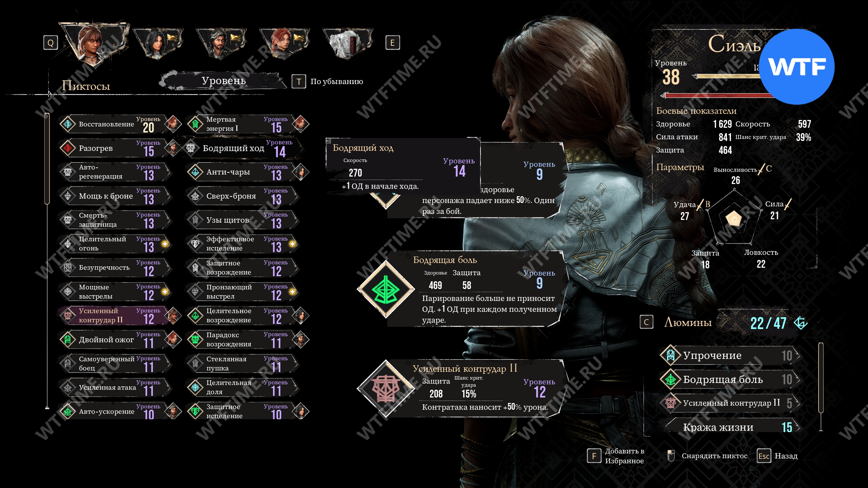Go back using the Esc Назад button
The height and width of the screenshot is (488, 868).
[x=777, y=456]
